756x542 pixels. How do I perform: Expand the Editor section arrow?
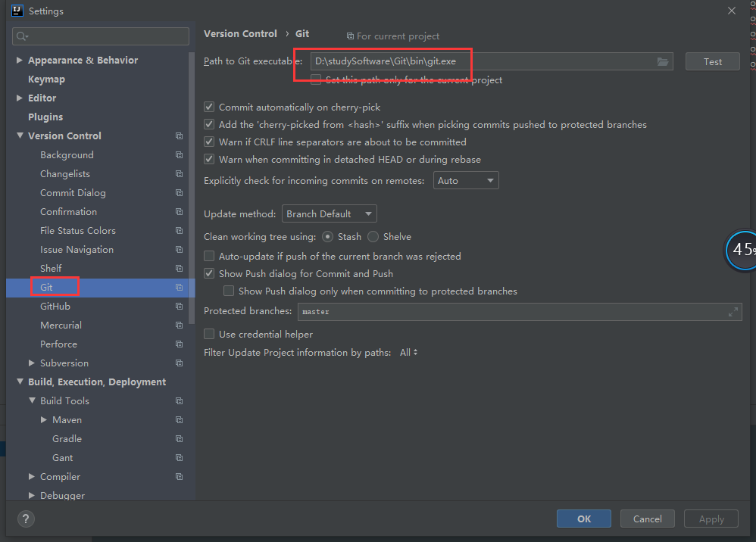click(20, 98)
